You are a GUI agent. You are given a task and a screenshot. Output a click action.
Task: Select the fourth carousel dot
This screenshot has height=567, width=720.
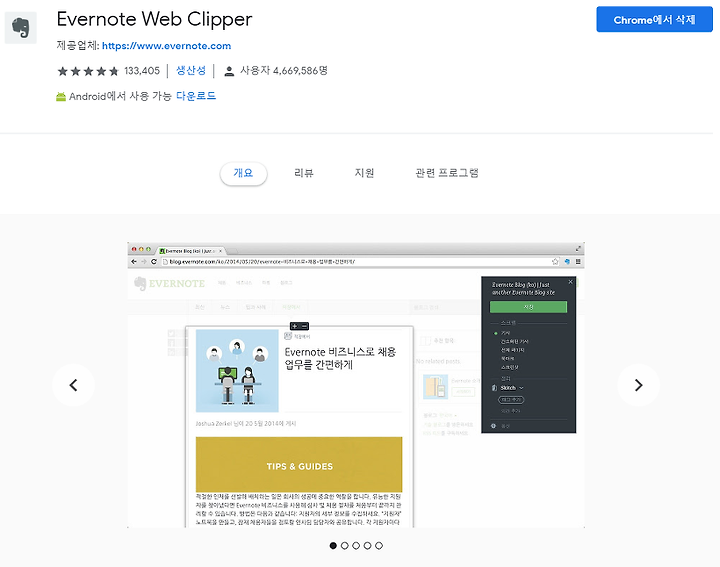(367, 545)
